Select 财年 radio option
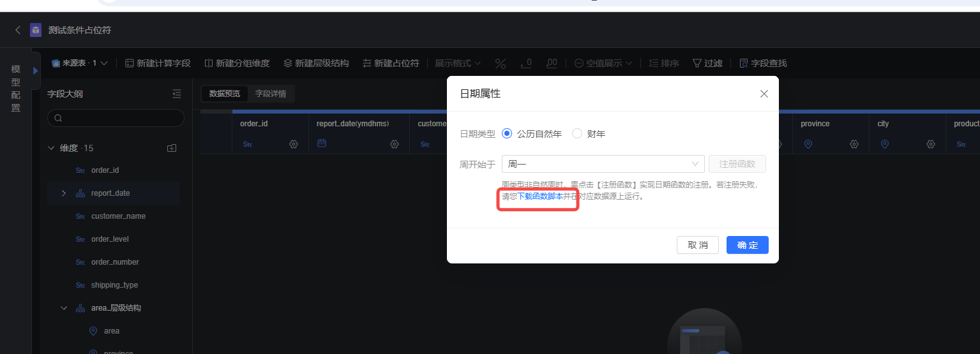 point(577,134)
